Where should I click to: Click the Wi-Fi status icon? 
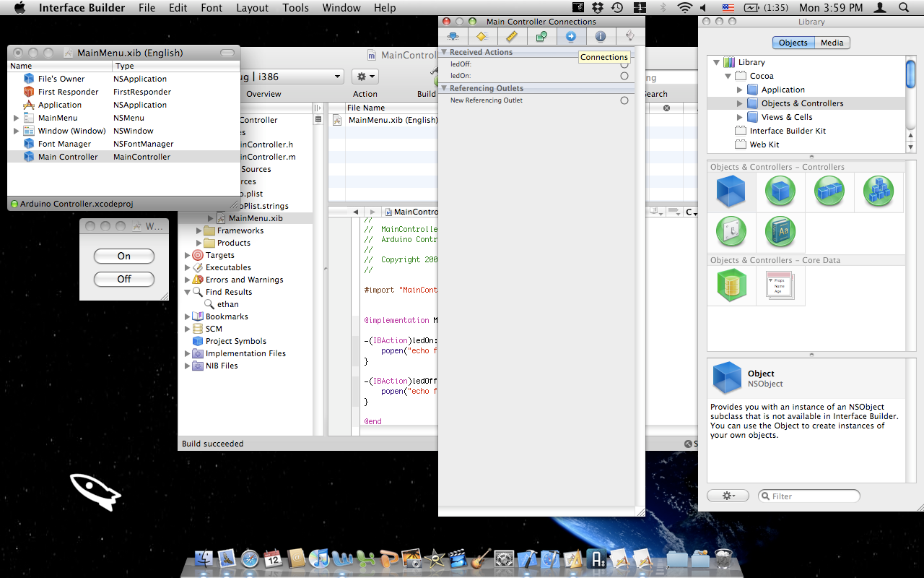pos(684,8)
